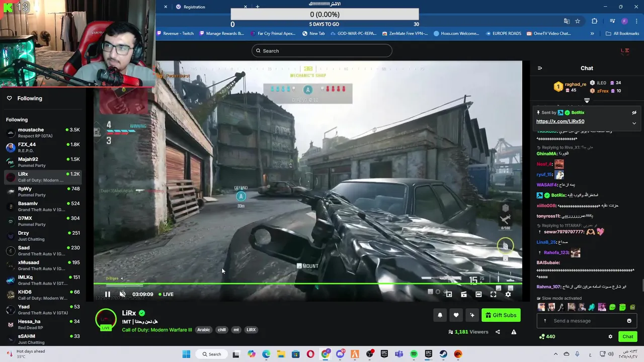Viewport: 644px width, 362px height.
Task: Click the chill tag
Action: click(x=221, y=330)
